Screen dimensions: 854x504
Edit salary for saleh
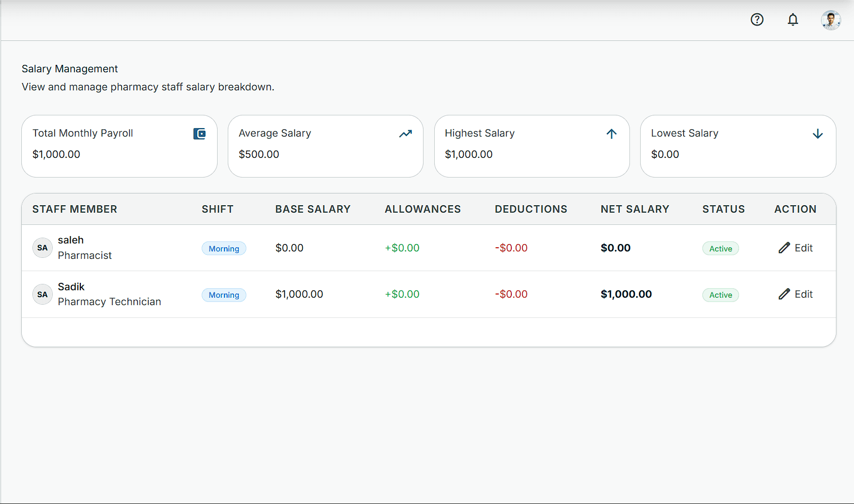[795, 248]
